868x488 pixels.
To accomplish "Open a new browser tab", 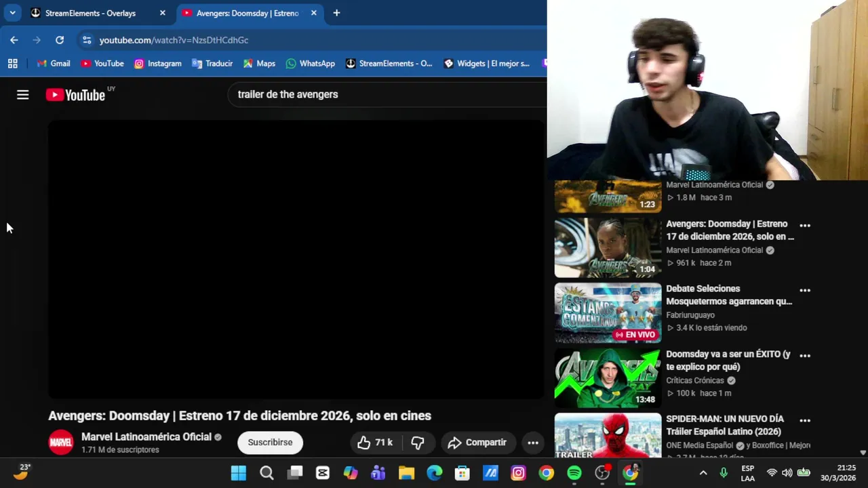I will click(x=336, y=13).
